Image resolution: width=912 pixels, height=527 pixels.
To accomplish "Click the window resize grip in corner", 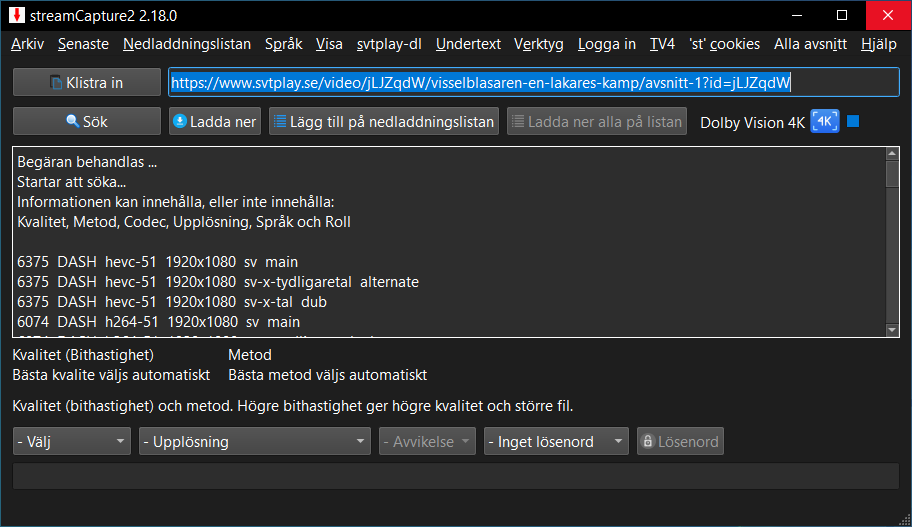I will pyautogui.click(x=904, y=519).
